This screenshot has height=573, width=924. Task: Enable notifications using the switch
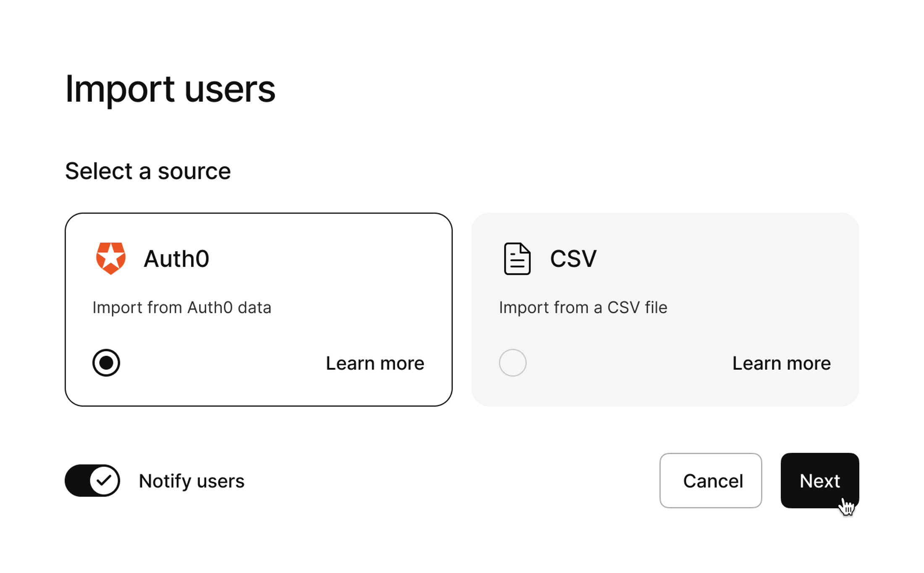[92, 481]
